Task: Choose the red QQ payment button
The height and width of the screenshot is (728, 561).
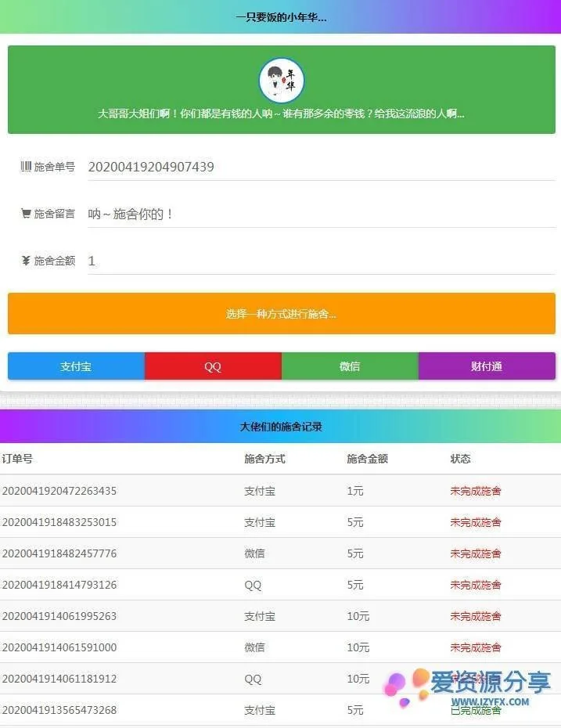Action: [x=213, y=366]
